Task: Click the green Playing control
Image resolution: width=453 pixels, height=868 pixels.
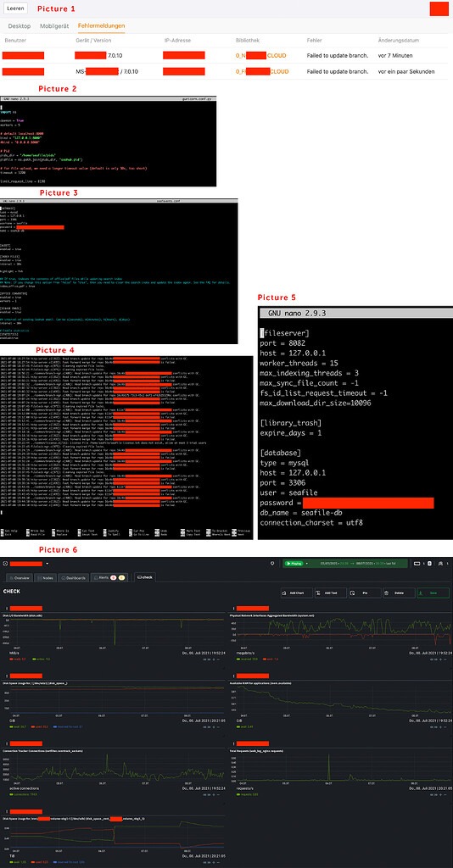Action: point(294,564)
